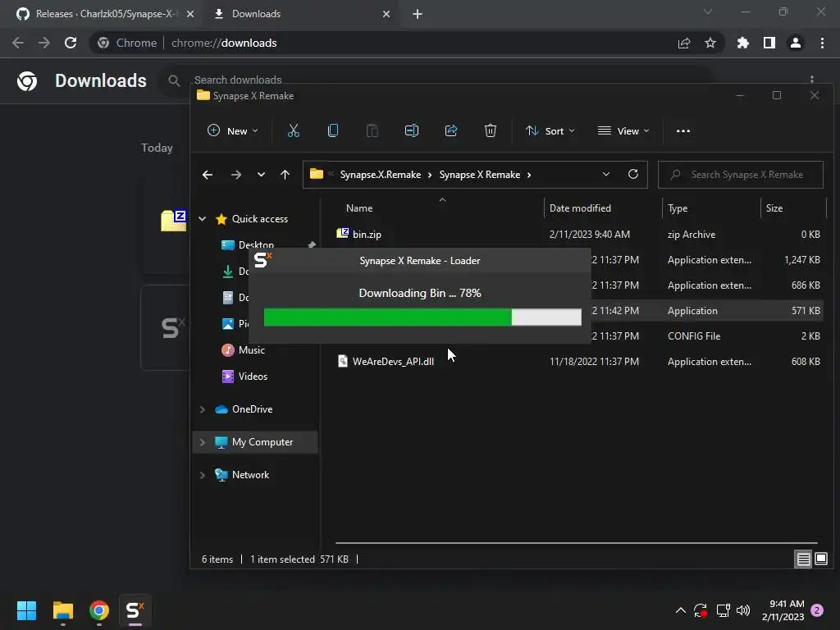Switch to the Downloads Chrome tab
840x630 pixels.
301,14
